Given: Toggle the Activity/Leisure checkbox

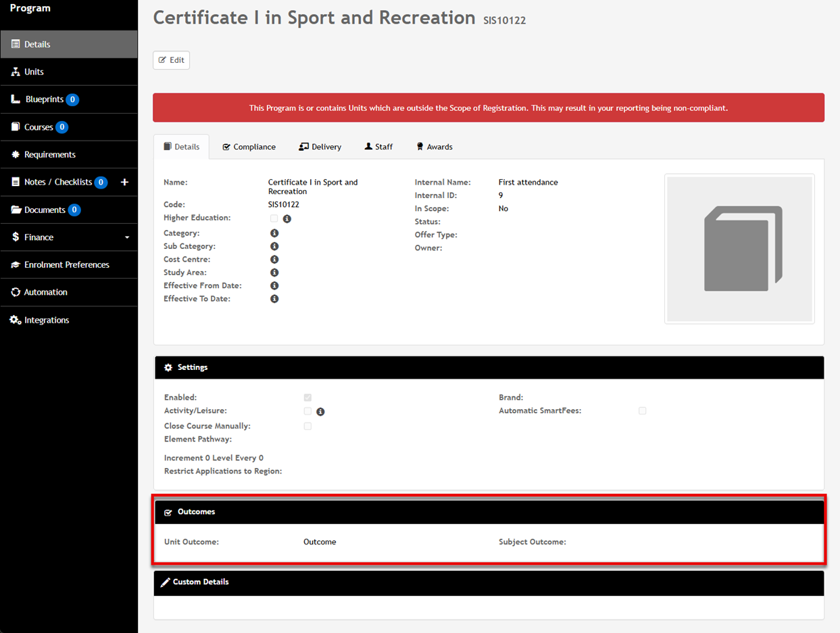Looking at the screenshot, I should [x=307, y=411].
